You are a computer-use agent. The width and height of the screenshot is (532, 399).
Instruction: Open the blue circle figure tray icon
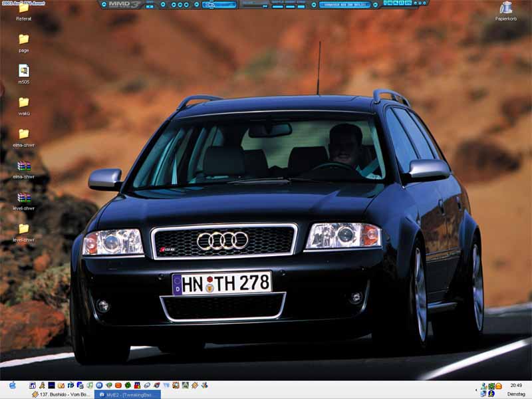pyautogui.click(x=491, y=394)
